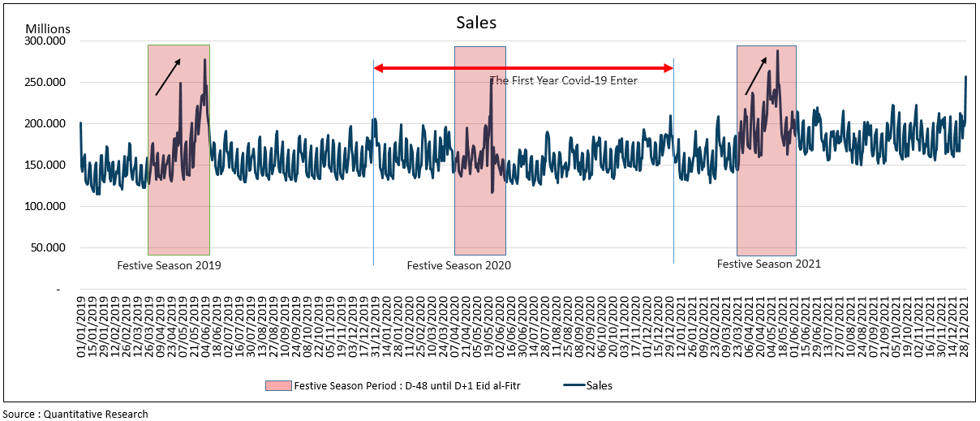Click the red double-headed Covid-19 period arrow
The width and height of the screenshot is (980, 421).
[x=523, y=68]
